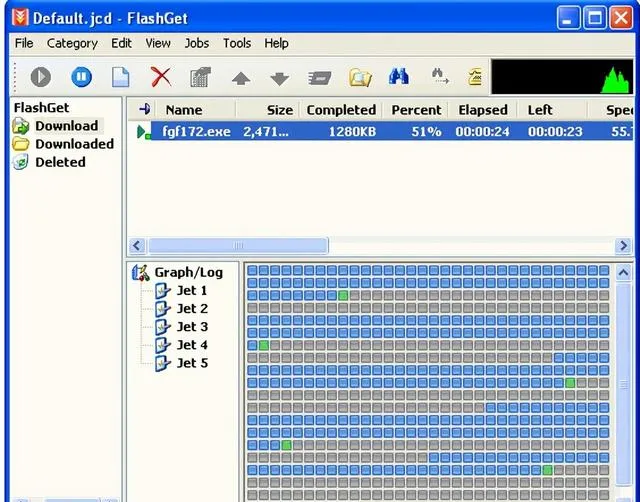Screen dimensions: 640x502
Task: Click the Jet 1 icon
Action: [x=162, y=291]
